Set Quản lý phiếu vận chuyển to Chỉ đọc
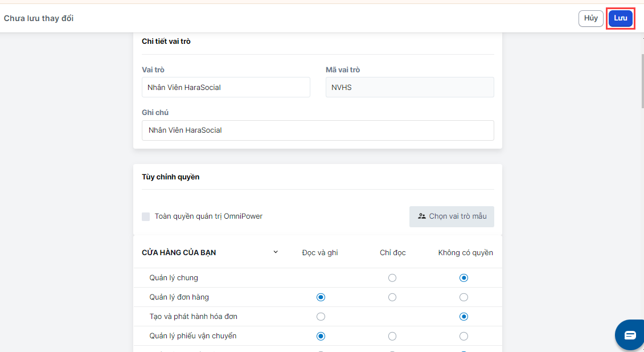 [x=392, y=336]
